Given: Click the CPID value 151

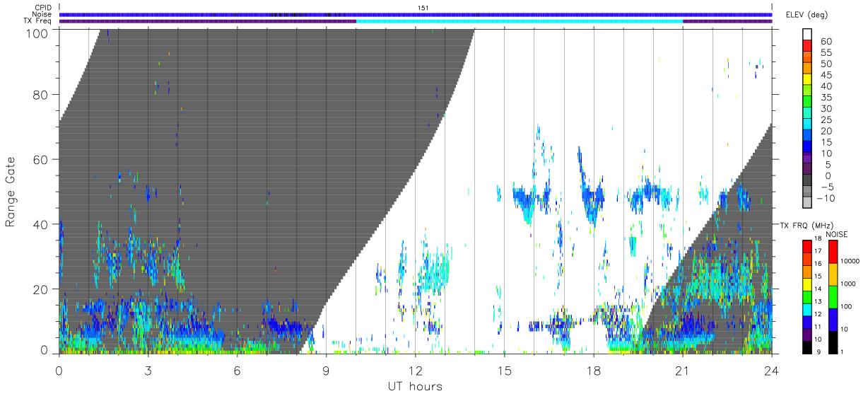Looking at the screenshot, I should (423, 8).
